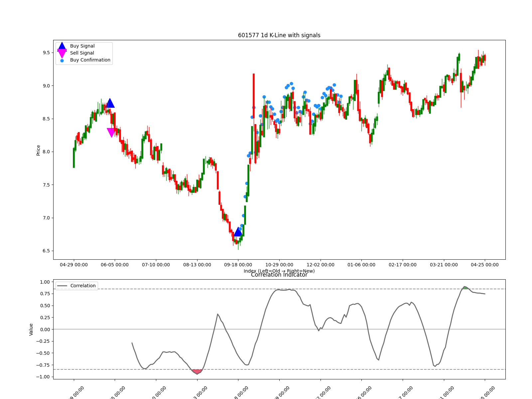
Task: Click the '01-06 00:00' date tick under the price chart
Action: point(361,265)
